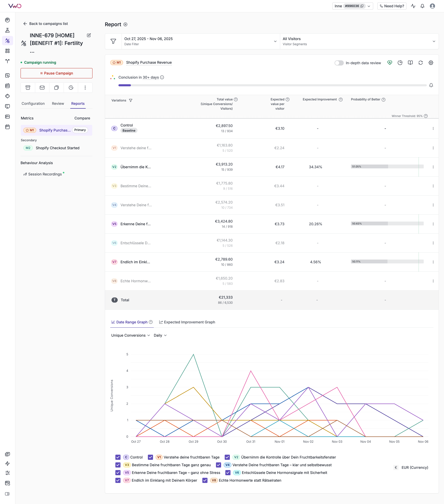Viewport: 444px width, 504px height.
Task: Switch to Expected Improvement Graph tab
Action: (x=187, y=322)
